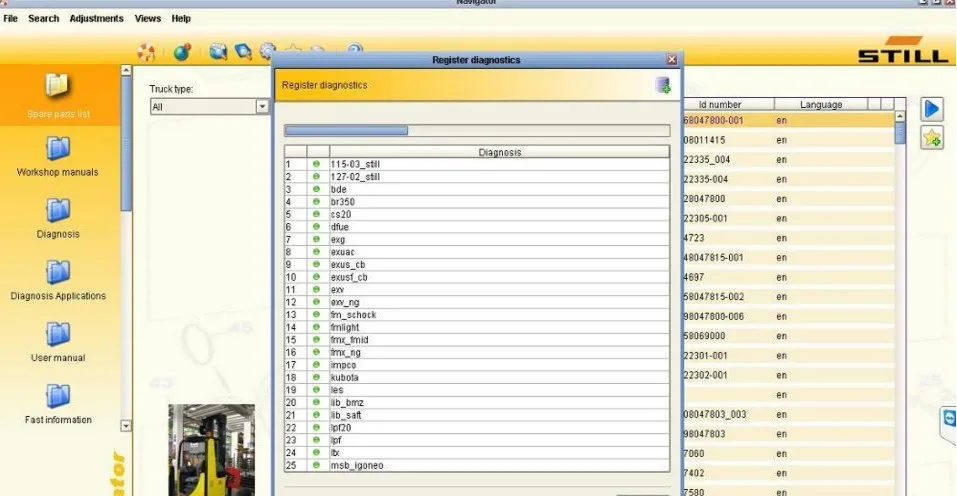Select diagnosis row lib_saft

477,415
